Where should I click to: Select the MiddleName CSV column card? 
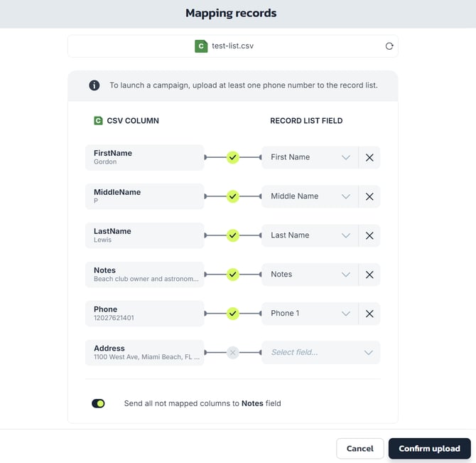pyautogui.click(x=144, y=196)
